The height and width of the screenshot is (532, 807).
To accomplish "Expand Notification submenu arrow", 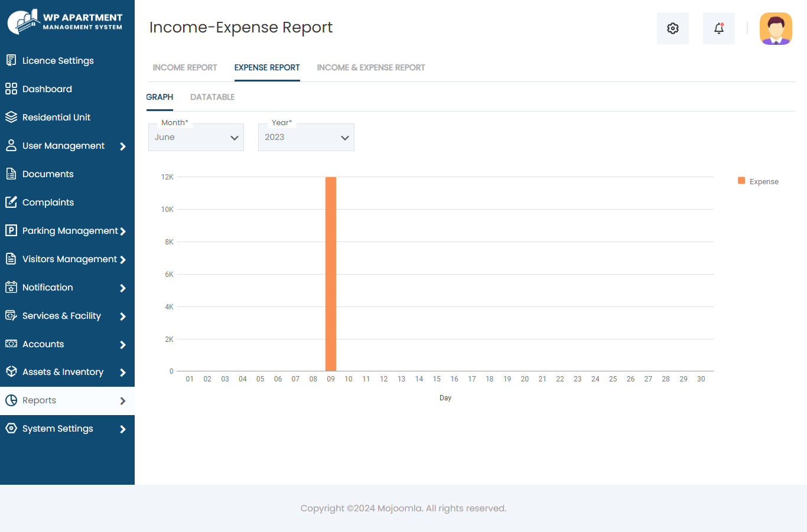I will coord(123,288).
